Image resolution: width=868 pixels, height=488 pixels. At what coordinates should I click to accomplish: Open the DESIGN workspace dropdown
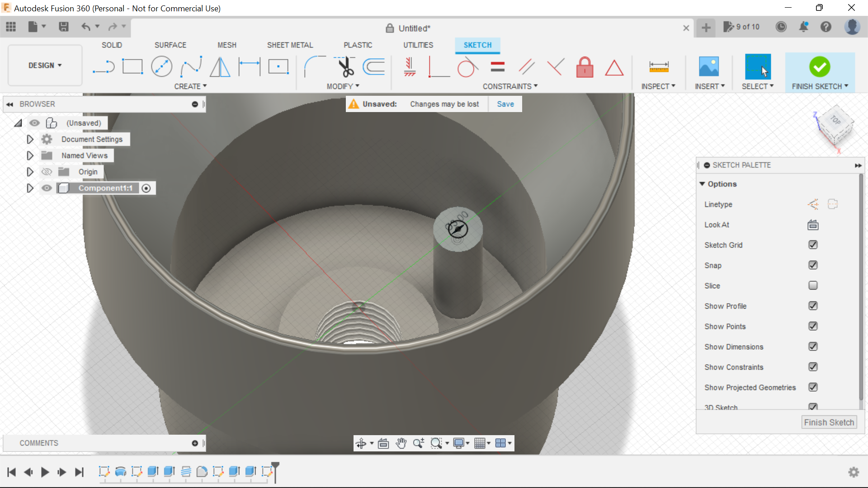pyautogui.click(x=44, y=65)
